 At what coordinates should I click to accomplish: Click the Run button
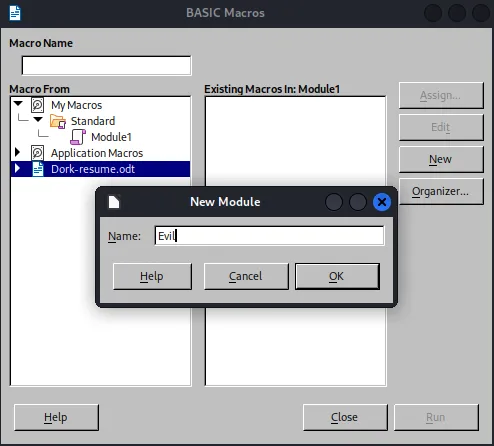pyautogui.click(x=436, y=417)
